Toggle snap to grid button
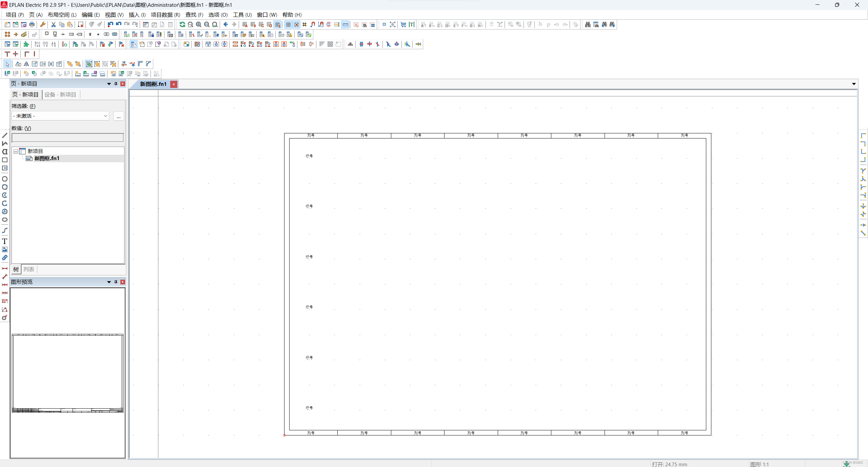The height and width of the screenshot is (467, 868). pyautogui.click(x=296, y=24)
